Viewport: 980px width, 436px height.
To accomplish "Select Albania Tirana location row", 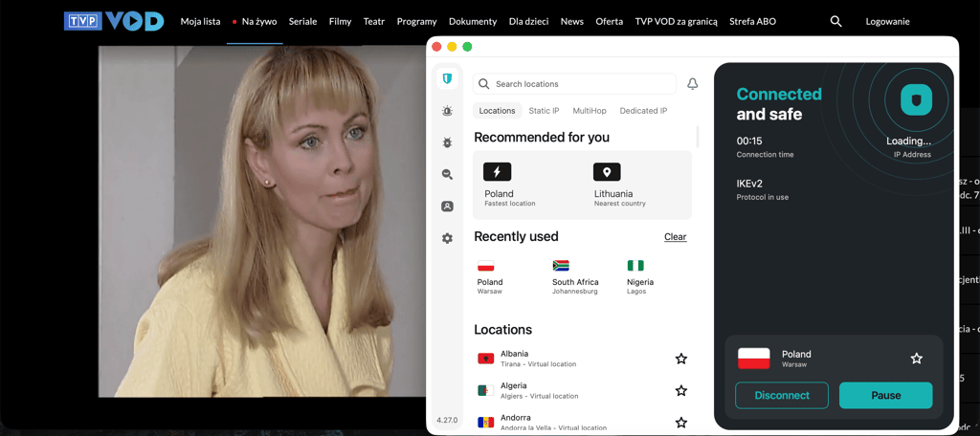I will point(582,359).
